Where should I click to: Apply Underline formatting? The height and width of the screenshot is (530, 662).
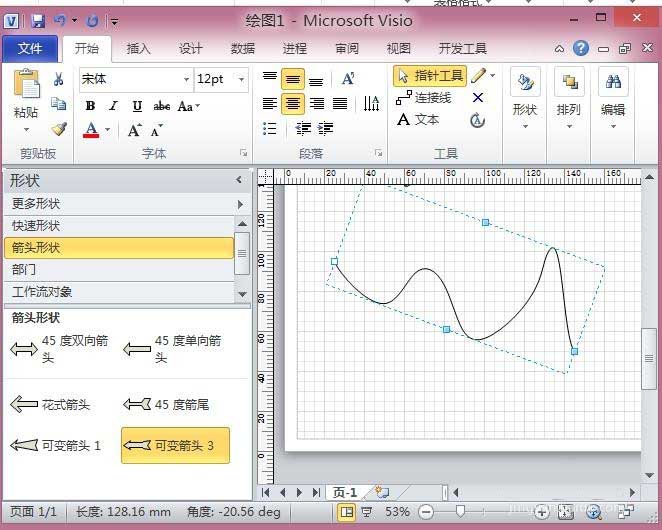tap(137, 106)
